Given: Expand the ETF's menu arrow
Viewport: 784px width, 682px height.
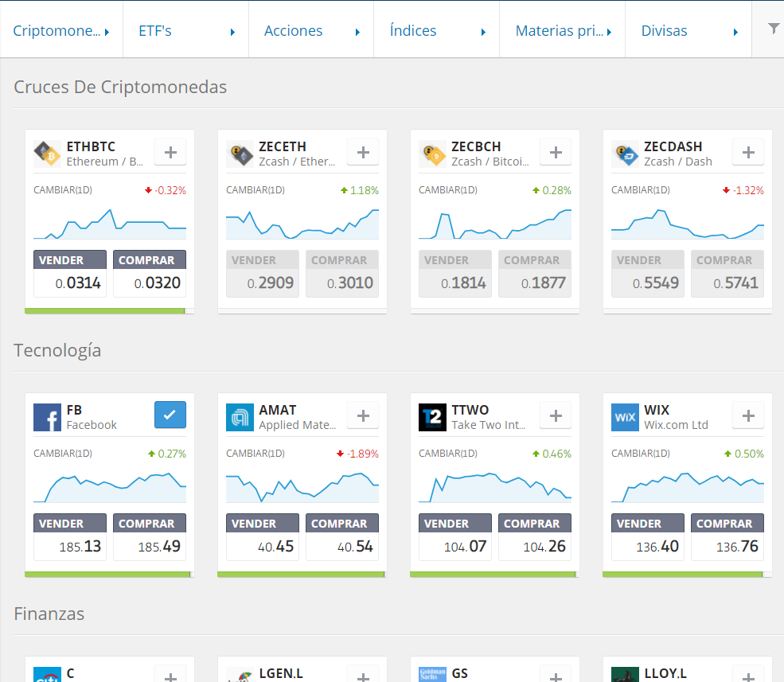Looking at the screenshot, I should pyautogui.click(x=232, y=32).
